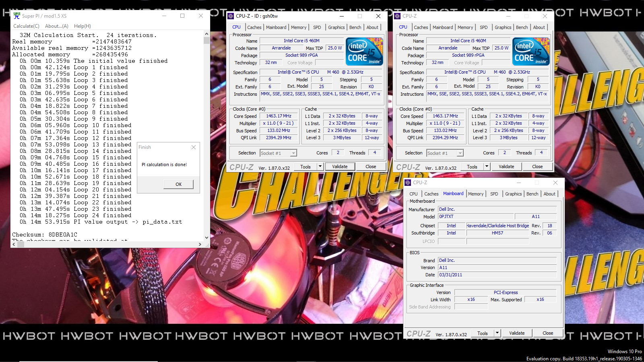Switch to Memory tab in gsh0tw CPU-Z window
Image resolution: width=644 pixels, height=362 pixels.
[x=299, y=27]
